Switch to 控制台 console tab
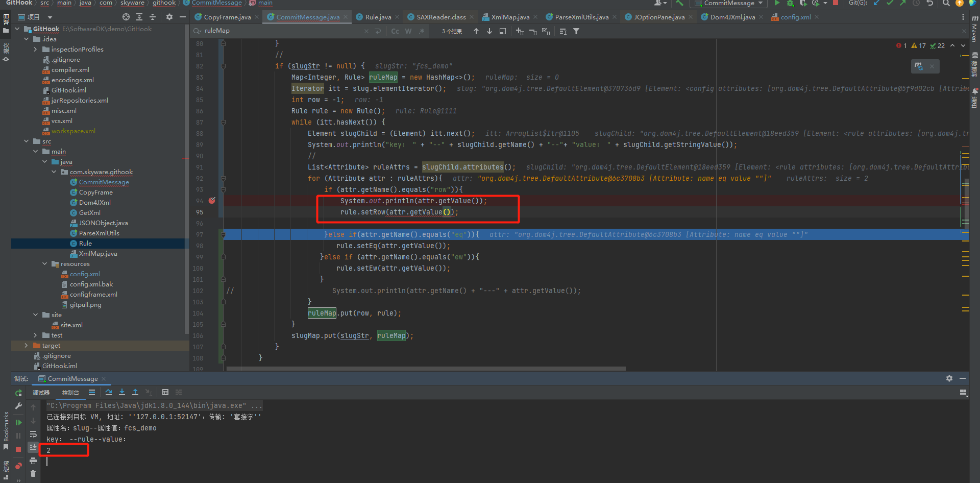 coord(70,393)
